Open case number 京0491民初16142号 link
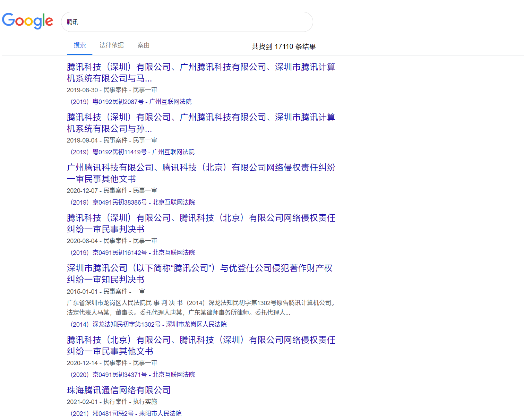This screenshot has height=420, width=524. click(x=132, y=252)
